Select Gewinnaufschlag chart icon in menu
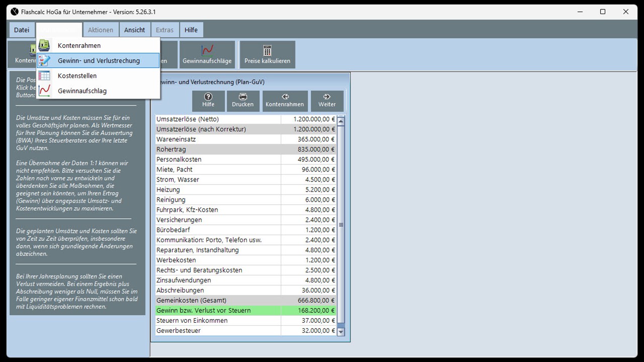Viewport: 644px width, 362px height. coord(44,90)
